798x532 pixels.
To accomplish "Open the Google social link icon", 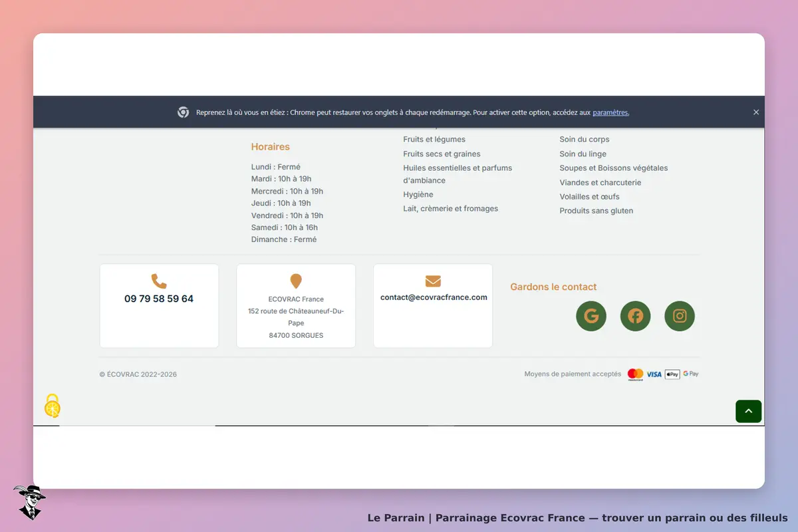I will coord(591,316).
